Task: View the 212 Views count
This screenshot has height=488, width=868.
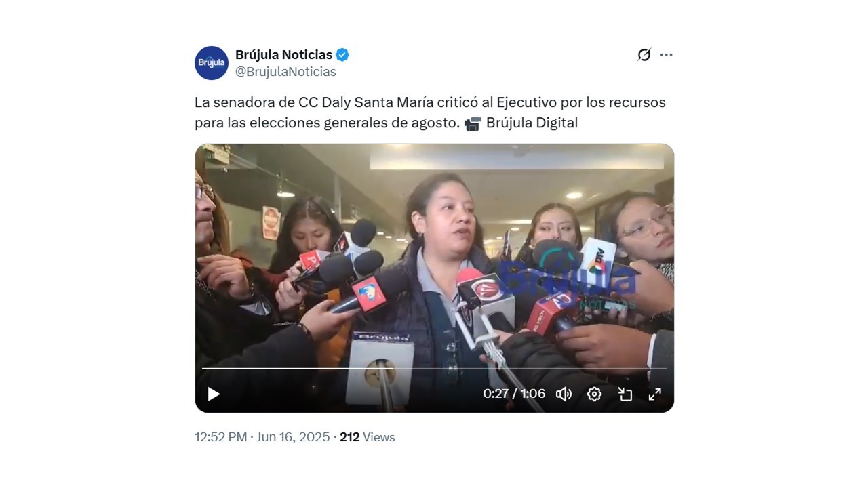Action: [368, 437]
